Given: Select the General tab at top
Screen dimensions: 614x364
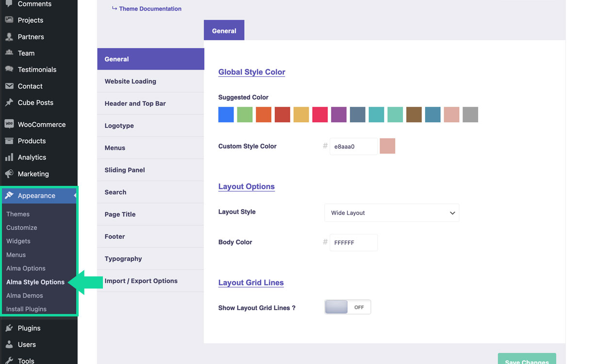Looking at the screenshot, I should tap(224, 31).
